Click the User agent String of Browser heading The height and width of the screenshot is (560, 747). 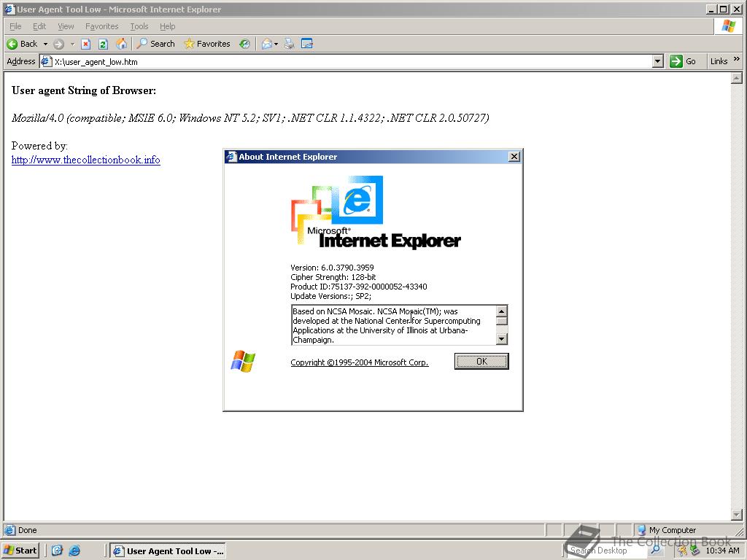[x=84, y=90]
